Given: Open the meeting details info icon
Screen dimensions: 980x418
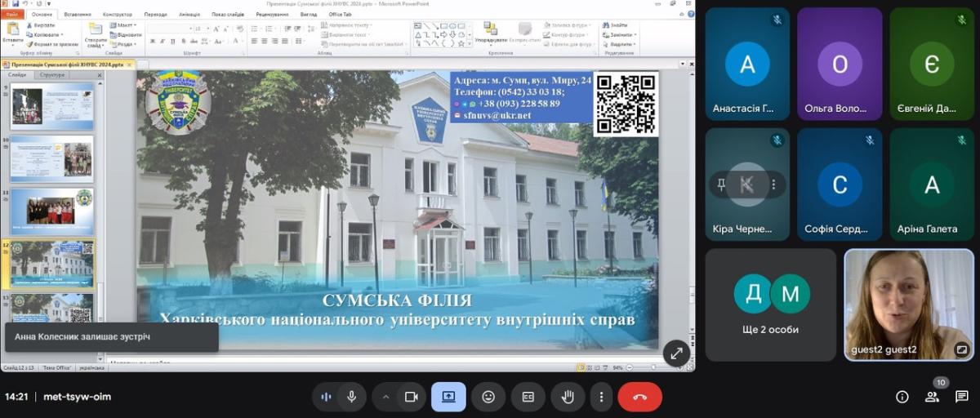Looking at the screenshot, I should click(x=902, y=397).
